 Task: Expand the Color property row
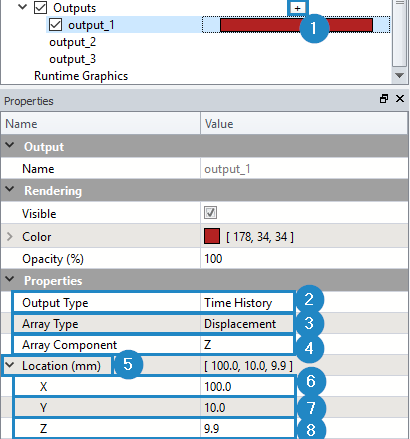point(10,237)
